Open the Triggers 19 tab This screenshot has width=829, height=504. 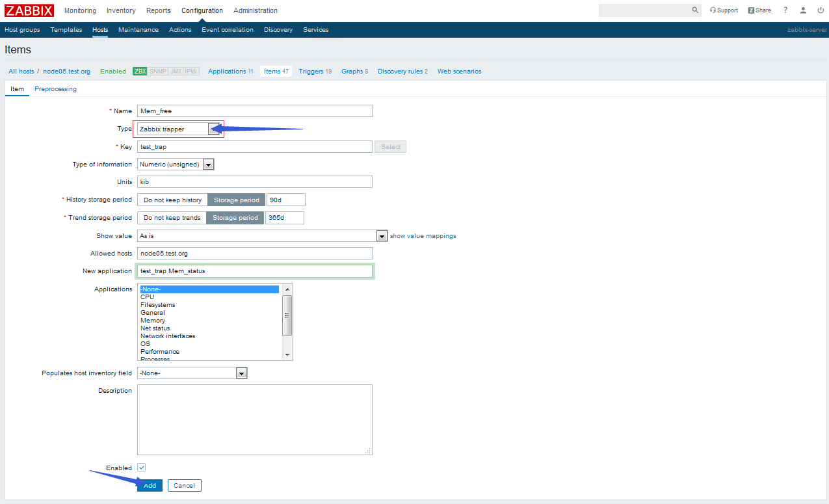point(315,71)
